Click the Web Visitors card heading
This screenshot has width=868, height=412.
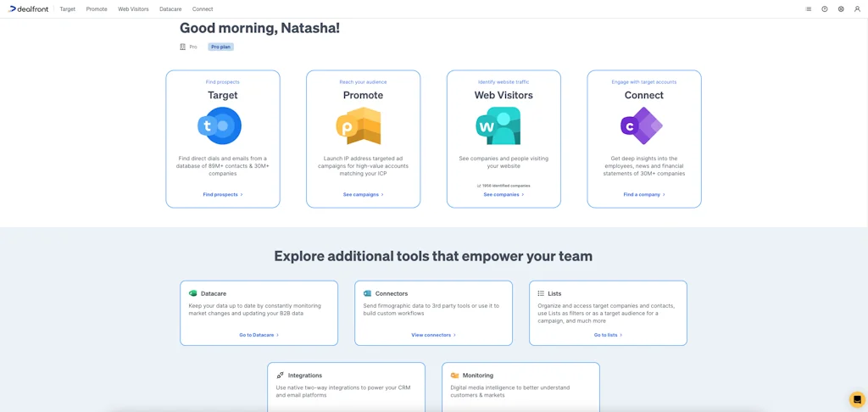pyautogui.click(x=504, y=95)
